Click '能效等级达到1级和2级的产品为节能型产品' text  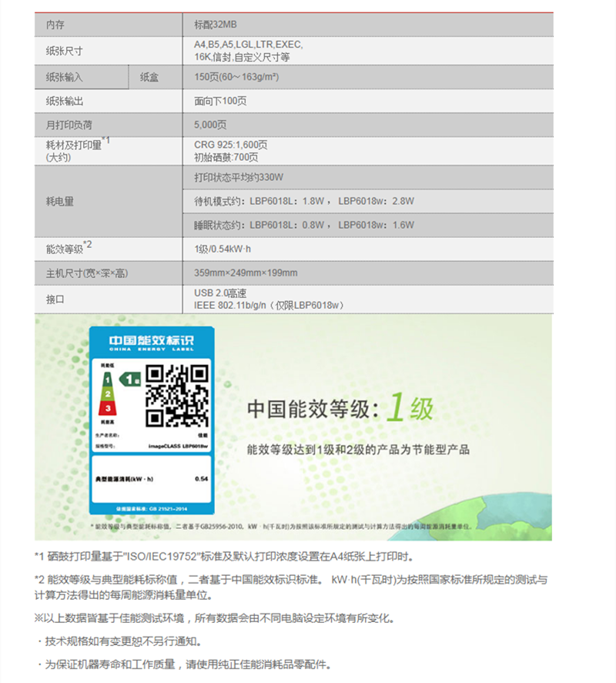tap(358, 450)
